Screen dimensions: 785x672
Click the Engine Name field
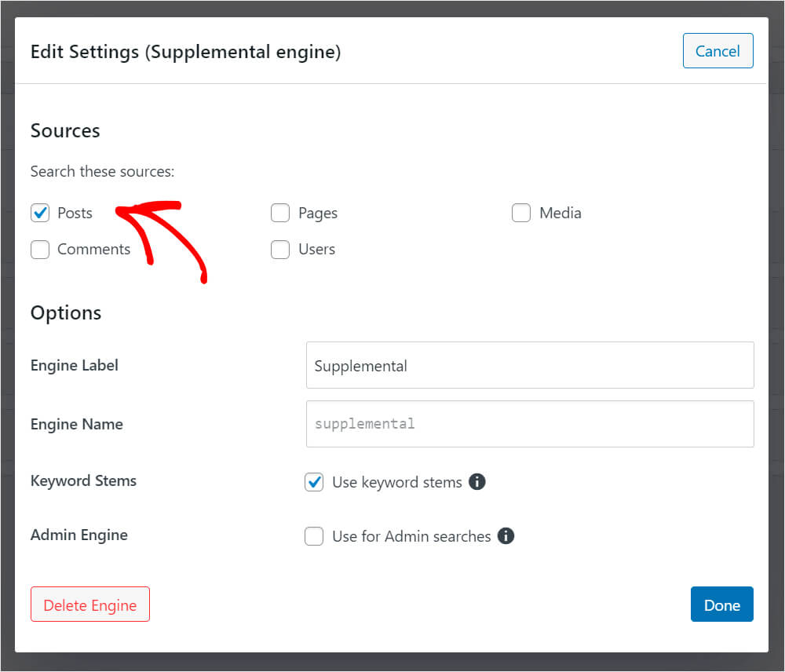pos(530,424)
